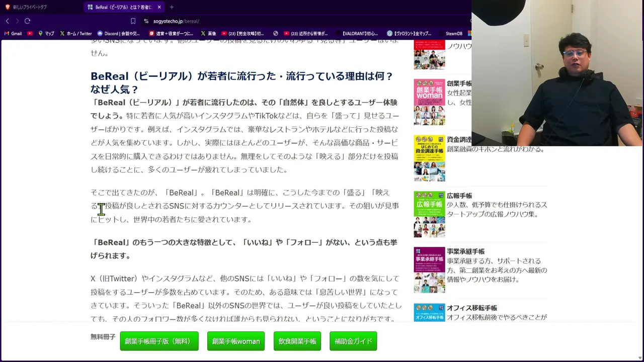Open the 【VALORANT】初心 bookmark
Viewport: 644px width, 362px height.
[x=356, y=34]
